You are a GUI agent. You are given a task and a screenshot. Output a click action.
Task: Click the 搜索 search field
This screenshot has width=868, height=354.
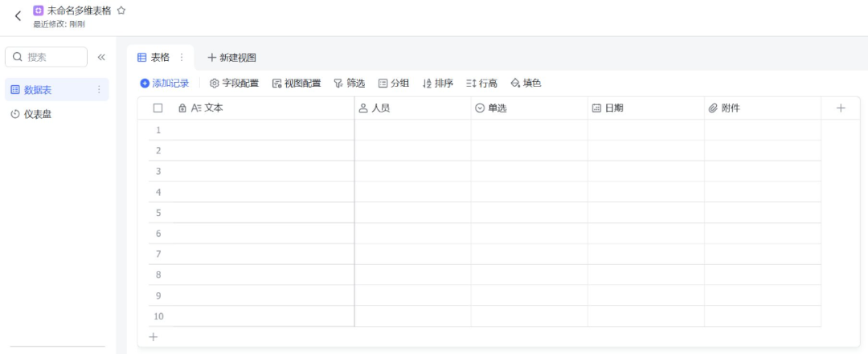point(46,57)
